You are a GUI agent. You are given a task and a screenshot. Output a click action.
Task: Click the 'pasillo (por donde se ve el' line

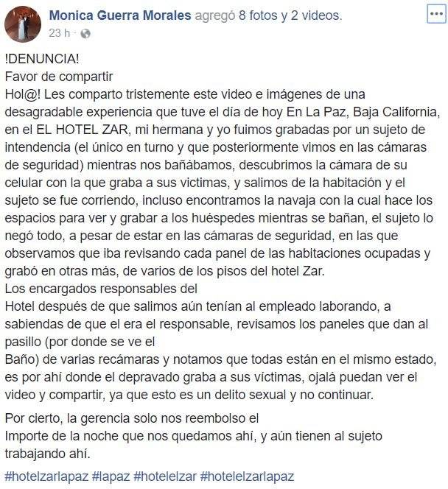pyautogui.click(x=80, y=342)
